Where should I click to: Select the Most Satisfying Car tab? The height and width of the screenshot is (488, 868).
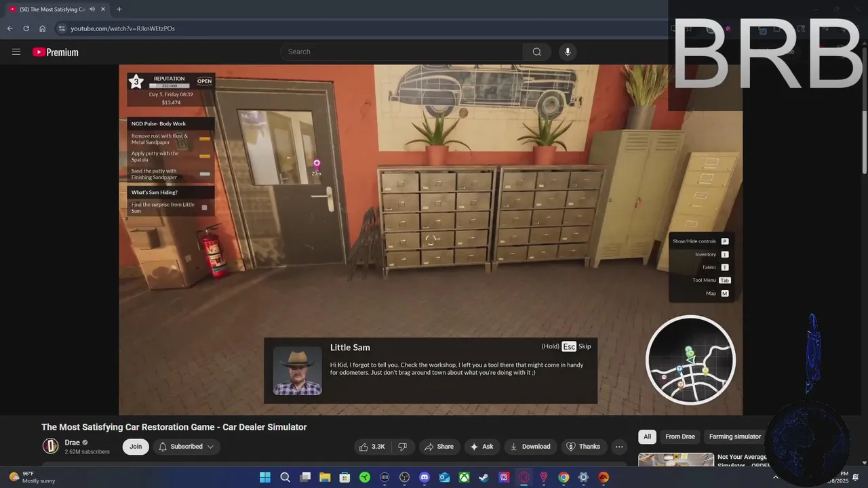pos(57,9)
